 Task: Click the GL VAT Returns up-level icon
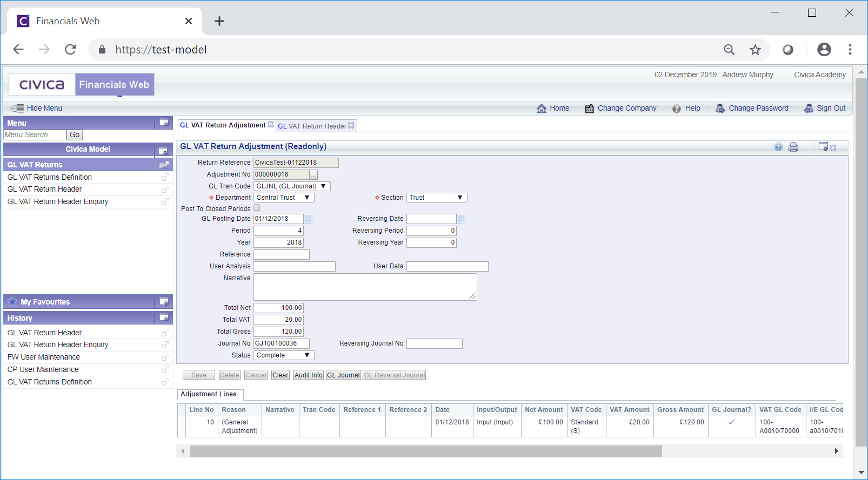coord(164,165)
